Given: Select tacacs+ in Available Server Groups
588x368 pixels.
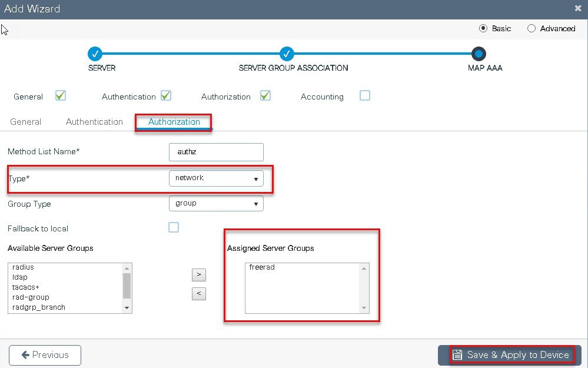Looking at the screenshot, I should [x=25, y=287].
